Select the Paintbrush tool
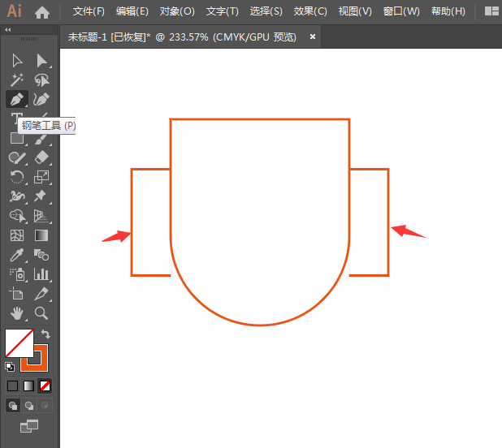The image size is (502, 448). click(x=42, y=140)
